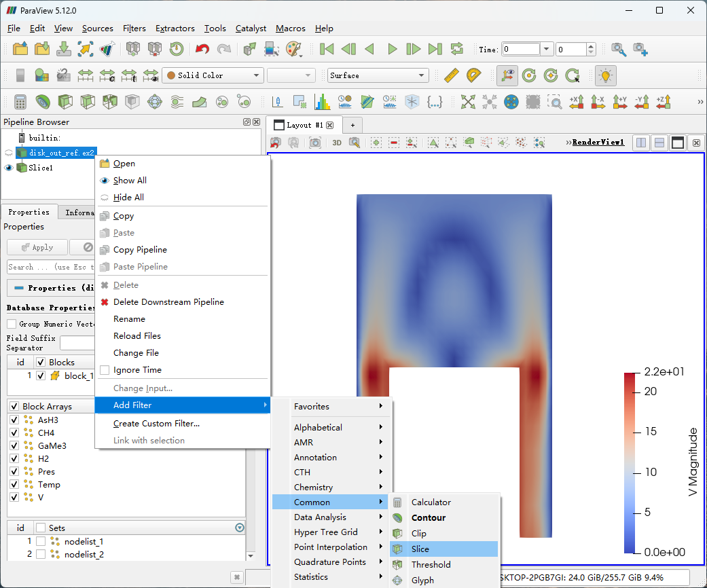The height and width of the screenshot is (588, 707).
Task: Click the Play animation button
Action: pyautogui.click(x=392, y=49)
